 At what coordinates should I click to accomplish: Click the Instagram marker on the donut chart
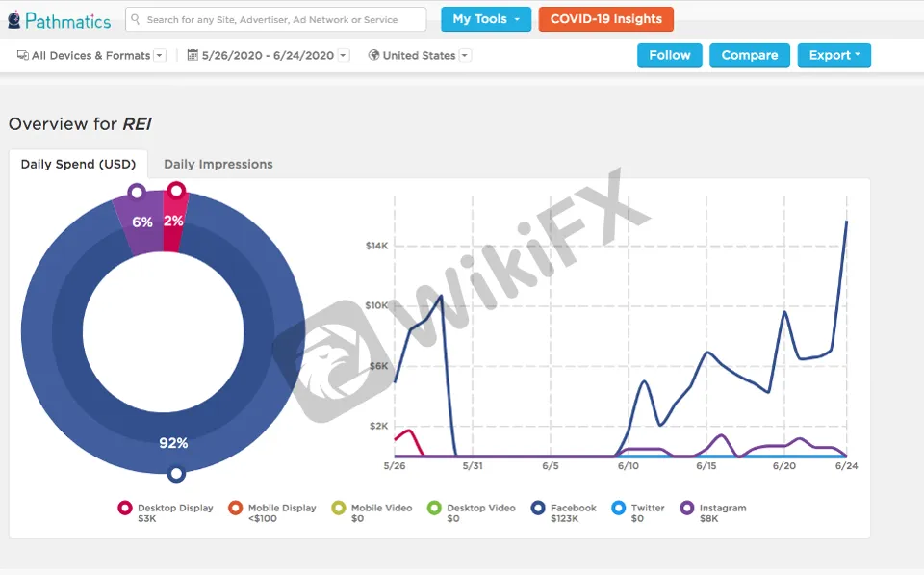[x=136, y=192]
